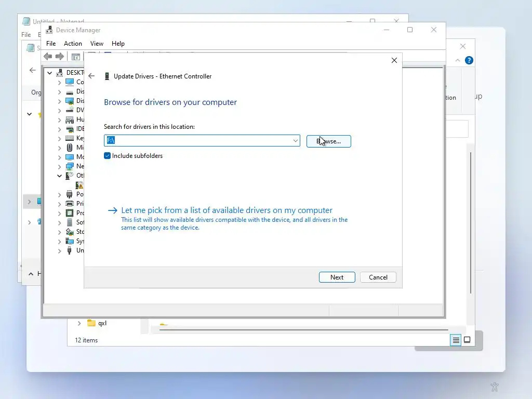Image resolution: width=532 pixels, height=399 pixels.
Task: Click the Browse... button
Action: [x=328, y=141]
